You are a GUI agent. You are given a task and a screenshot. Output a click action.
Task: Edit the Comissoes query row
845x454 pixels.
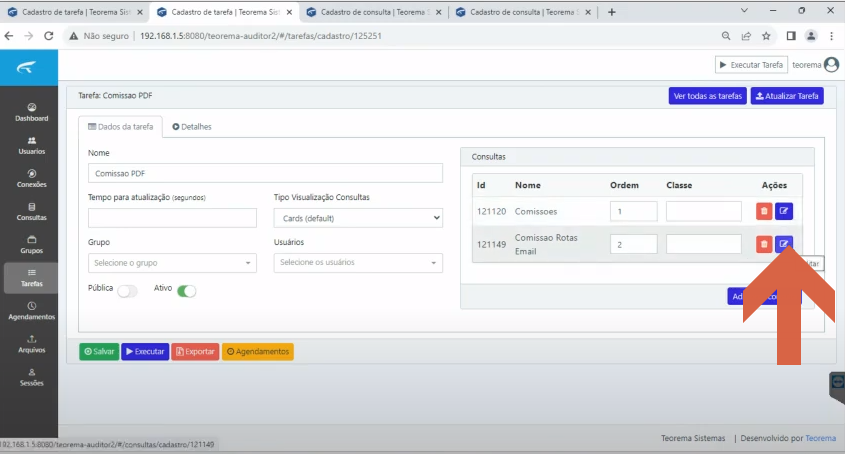(x=784, y=211)
